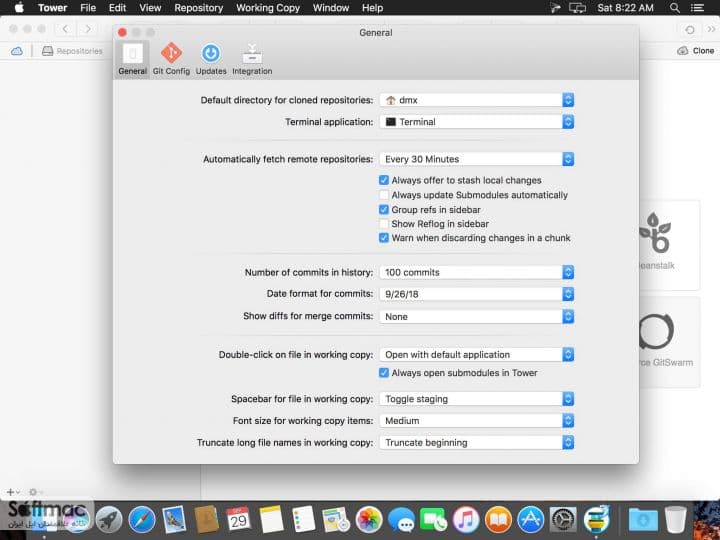Open Double-click on file in working copy dropdown

(x=477, y=354)
